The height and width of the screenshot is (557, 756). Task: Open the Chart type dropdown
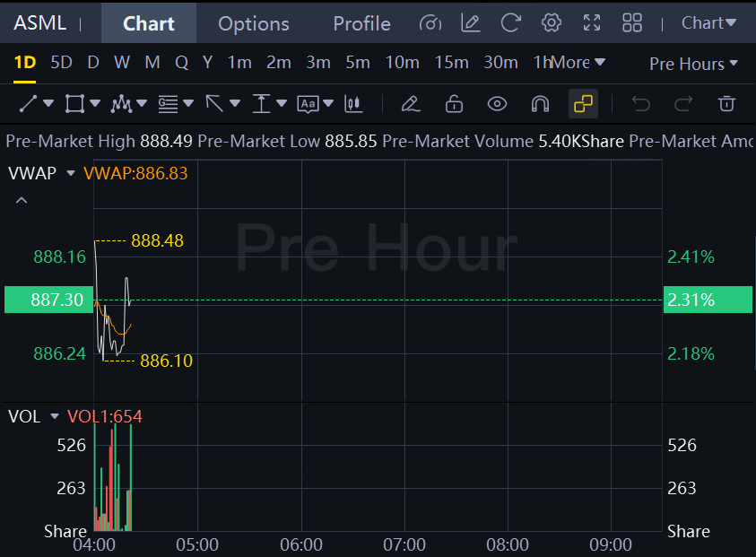click(x=708, y=22)
